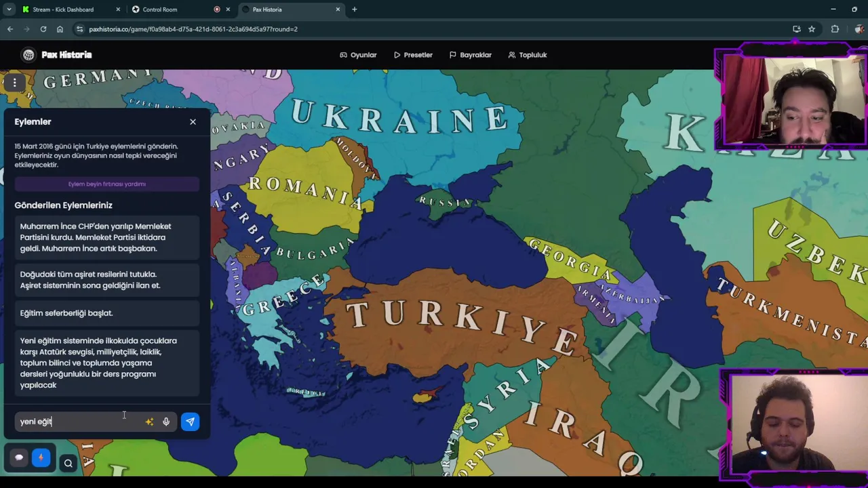Open the AI sparkle suggestion icon
The image size is (868, 488).
tap(149, 422)
